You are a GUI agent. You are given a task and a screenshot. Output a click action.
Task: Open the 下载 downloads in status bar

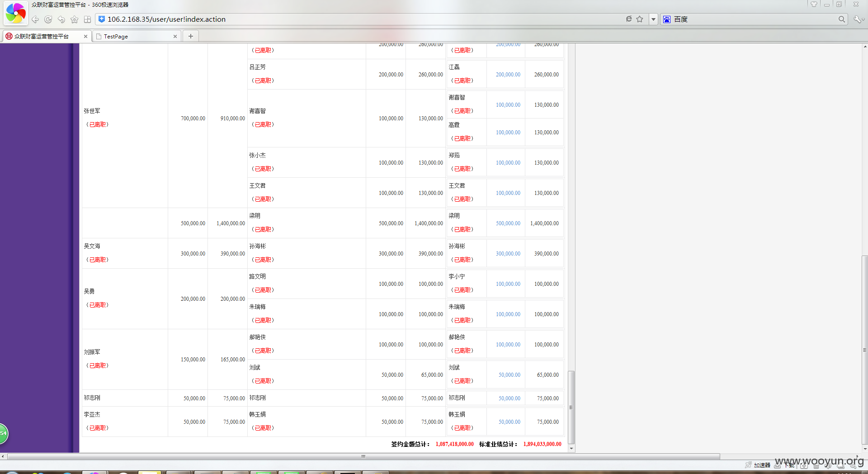[x=789, y=465]
